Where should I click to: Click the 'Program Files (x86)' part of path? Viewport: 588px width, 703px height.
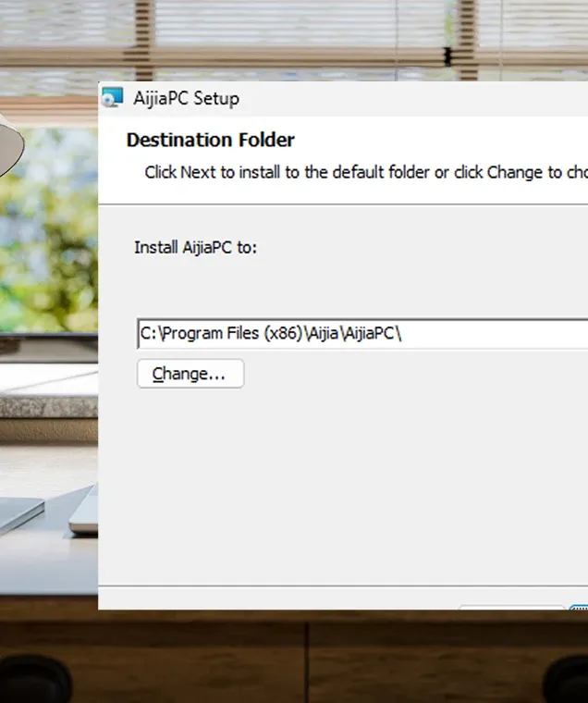click(x=232, y=334)
